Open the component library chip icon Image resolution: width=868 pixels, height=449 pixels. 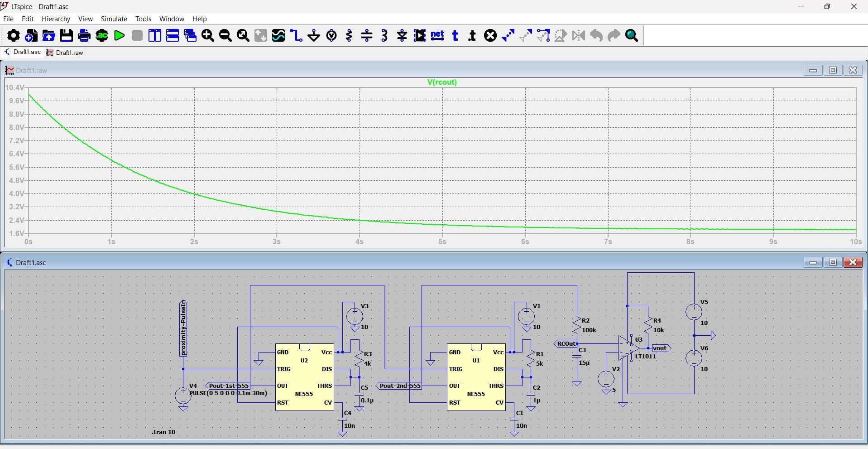(420, 35)
